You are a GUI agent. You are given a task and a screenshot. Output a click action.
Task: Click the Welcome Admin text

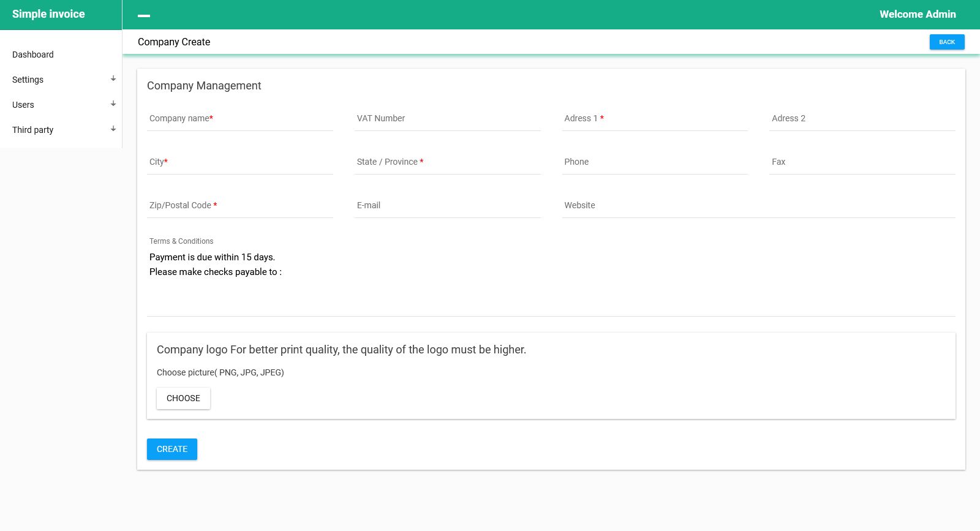(918, 14)
